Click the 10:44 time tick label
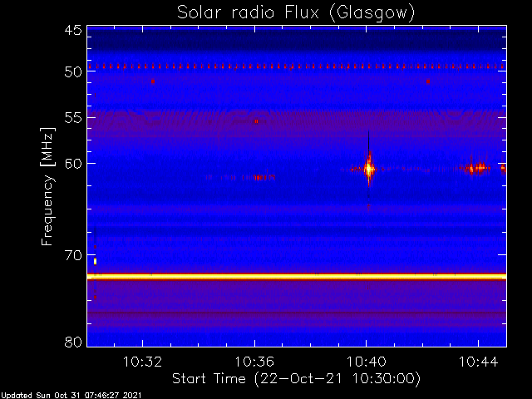Viewport: 532px width, 399px height. pyautogui.click(x=479, y=362)
